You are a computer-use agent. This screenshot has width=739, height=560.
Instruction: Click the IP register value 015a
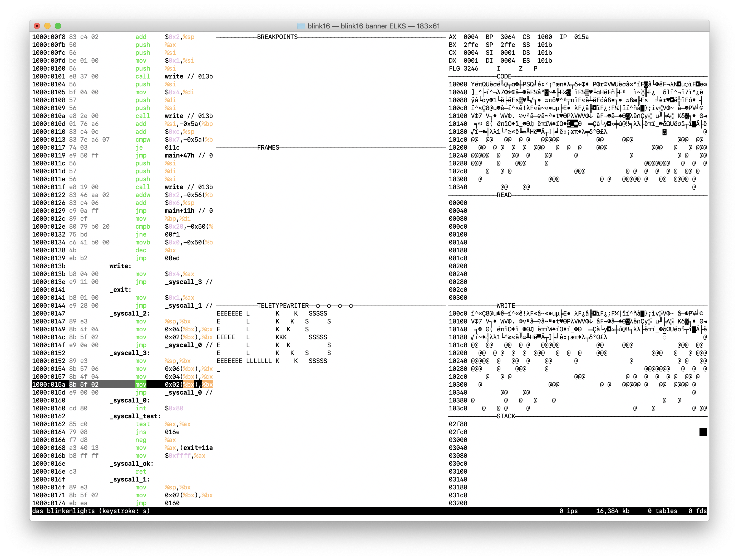pyautogui.click(x=581, y=37)
